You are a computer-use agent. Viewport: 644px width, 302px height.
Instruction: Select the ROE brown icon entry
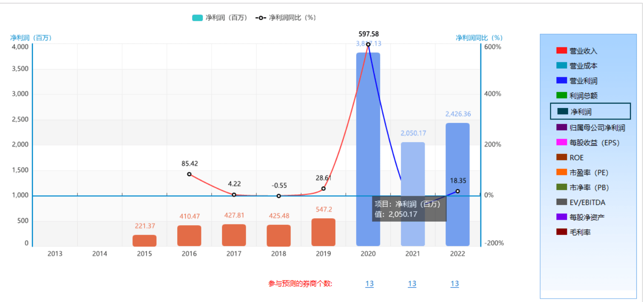tap(561, 157)
